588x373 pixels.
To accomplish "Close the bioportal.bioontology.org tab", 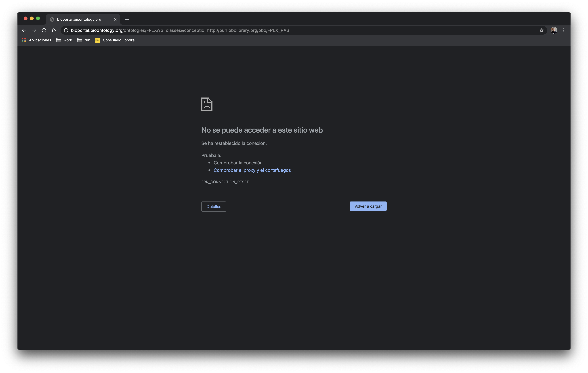I will [x=115, y=19].
